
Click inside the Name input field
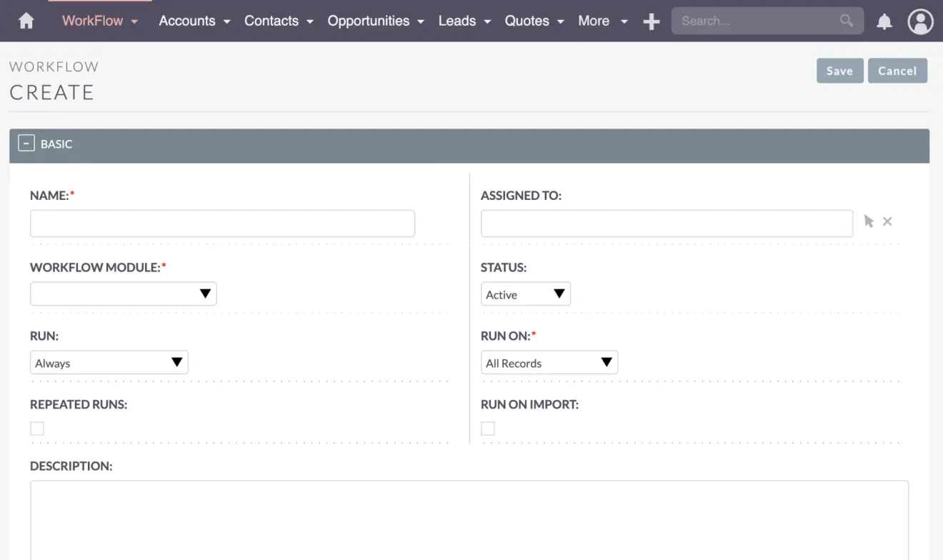click(222, 223)
